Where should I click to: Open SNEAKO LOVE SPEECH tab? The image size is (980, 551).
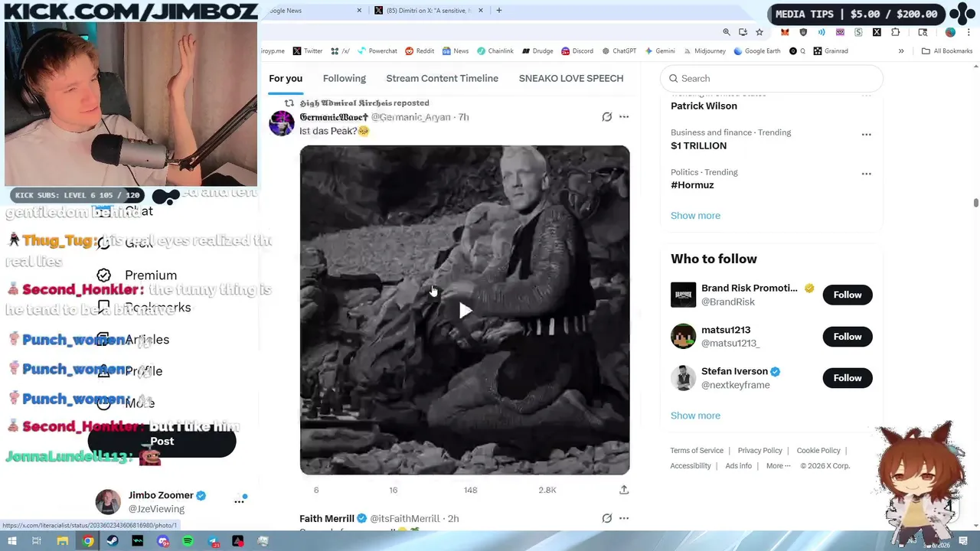571,78
